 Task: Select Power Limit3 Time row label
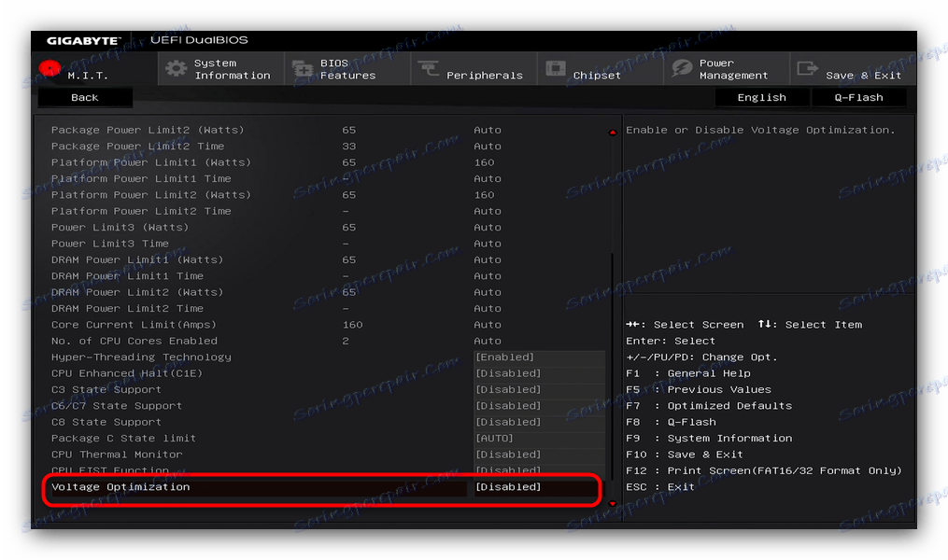pos(110,244)
